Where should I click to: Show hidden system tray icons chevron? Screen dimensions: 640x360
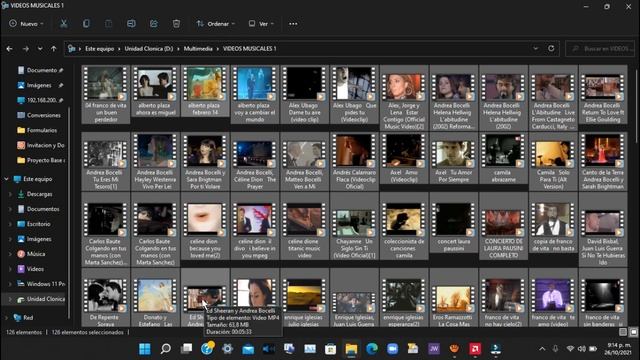(542, 349)
